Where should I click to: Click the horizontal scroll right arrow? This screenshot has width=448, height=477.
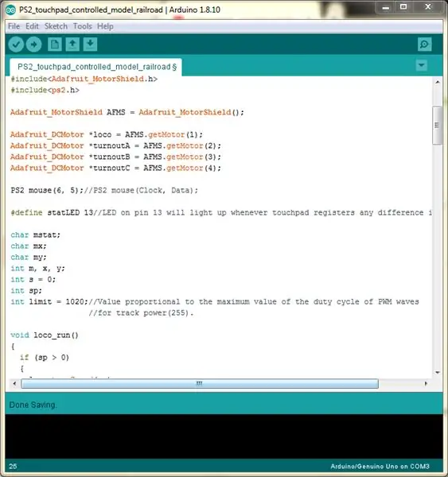click(426, 383)
